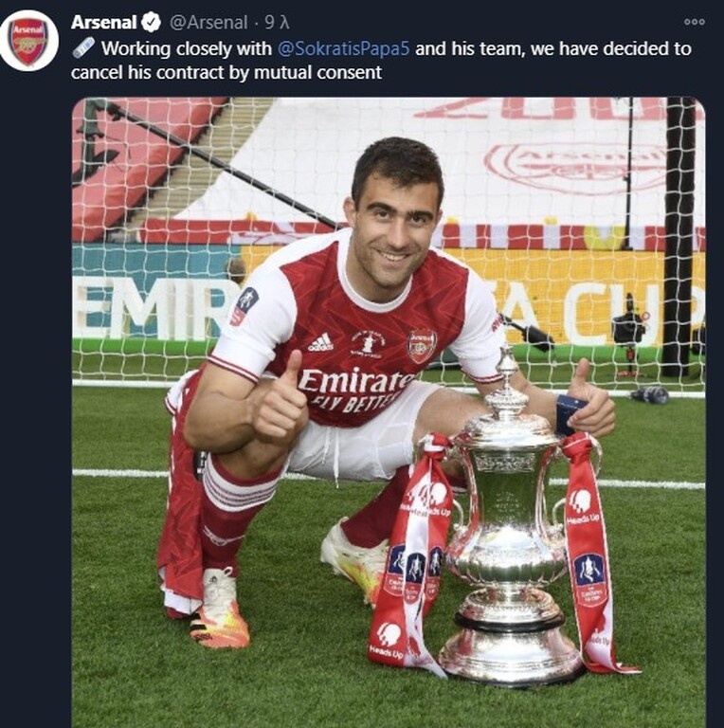Image resolution: width=724 pixels, height=728 pixels.
Task: Click the Arsenal display name
Action: (x=103, y=22)
